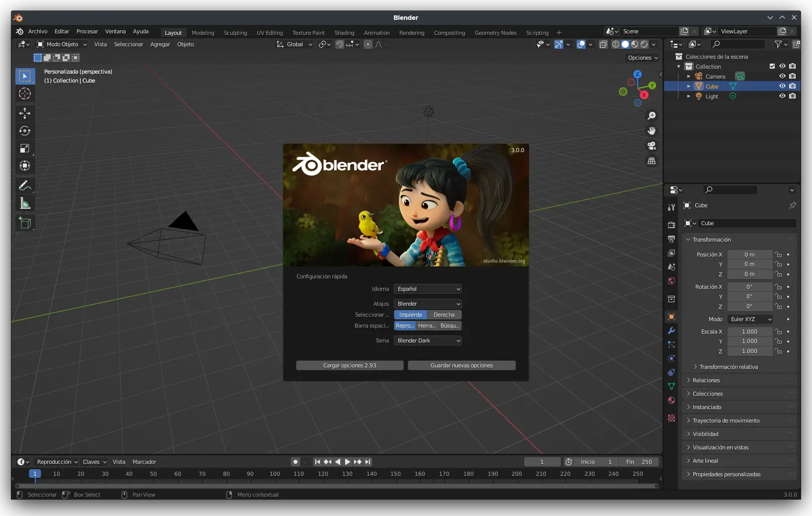The image size is (812, 516).
Task: Open the Render properties tab
Action: [x=671, y=225]
